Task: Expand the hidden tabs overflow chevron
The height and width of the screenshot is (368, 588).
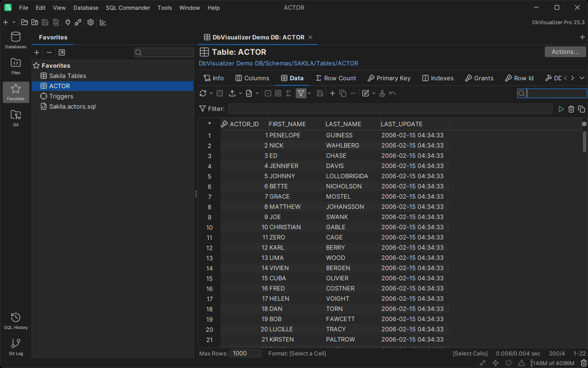Action: 582,78
